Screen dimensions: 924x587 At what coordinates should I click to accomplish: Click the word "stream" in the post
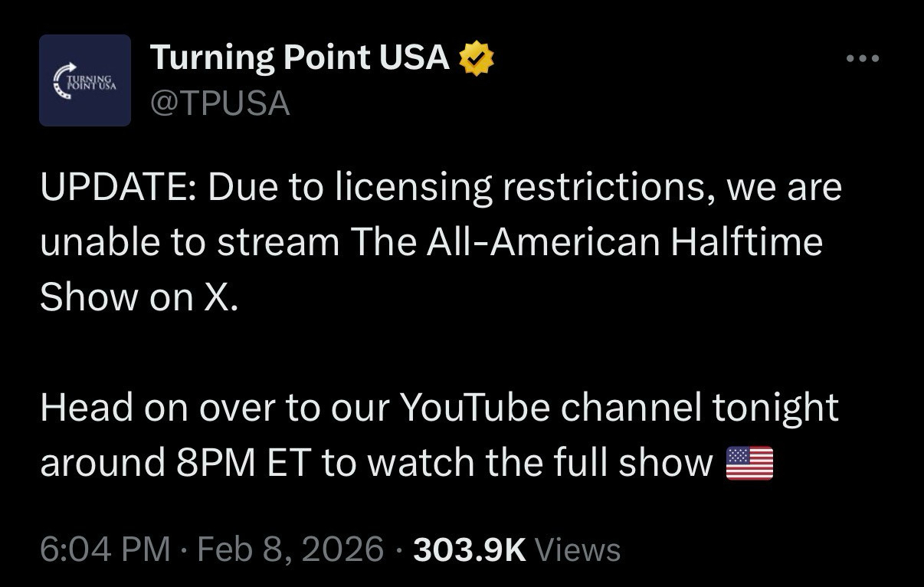pyautogui.click(x=279, y=243)
